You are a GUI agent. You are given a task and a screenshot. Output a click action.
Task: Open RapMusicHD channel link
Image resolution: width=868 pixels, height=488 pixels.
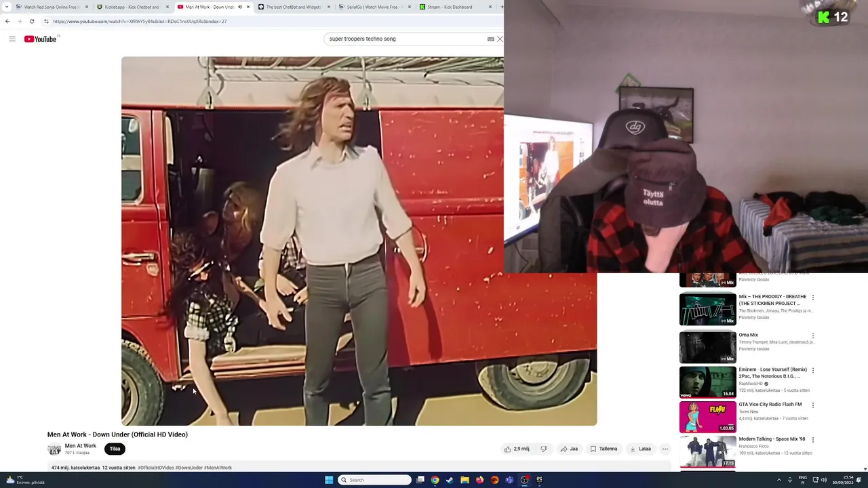click(751, 384)
